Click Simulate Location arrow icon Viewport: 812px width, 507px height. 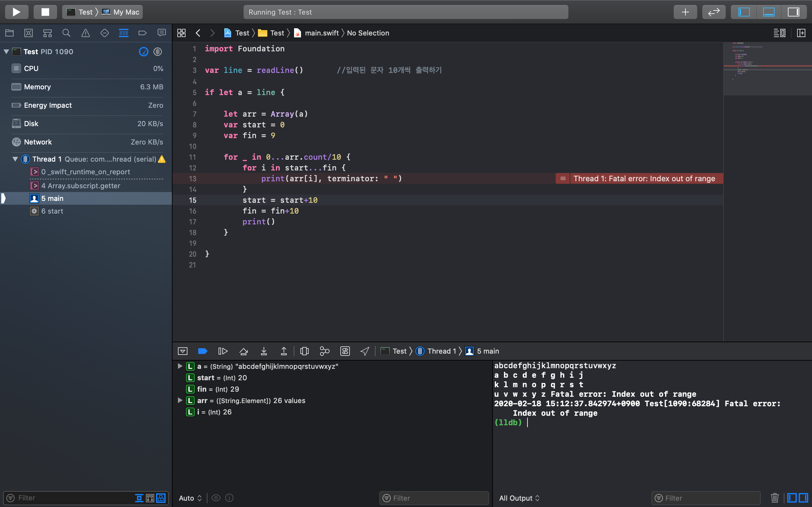coord(365,351)
